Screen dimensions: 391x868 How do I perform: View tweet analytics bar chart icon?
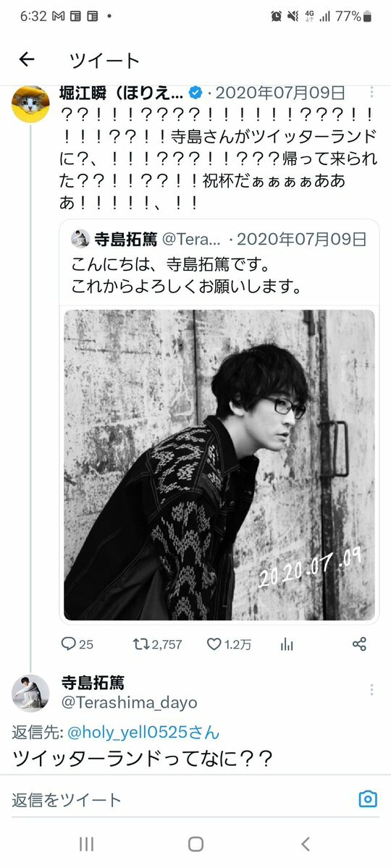tap(287, 644)
